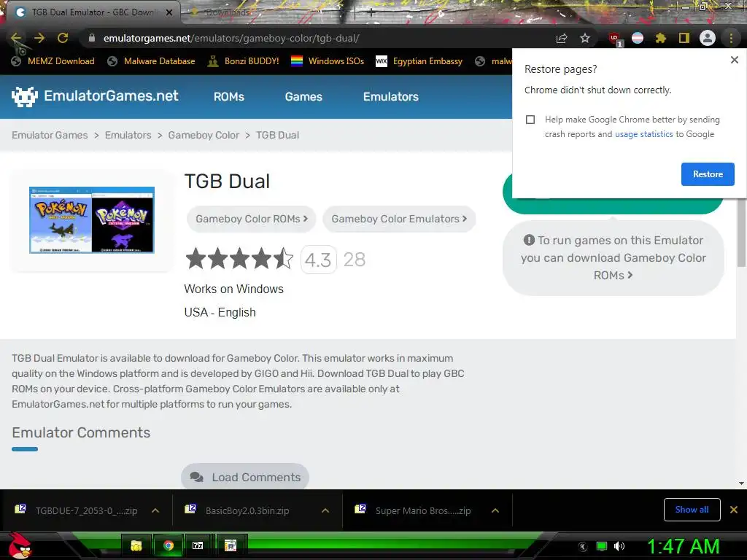Screen dimensions: 747x560
Task: Switch to the TGB Dual Emulator tab
Action: coord(93,12)
